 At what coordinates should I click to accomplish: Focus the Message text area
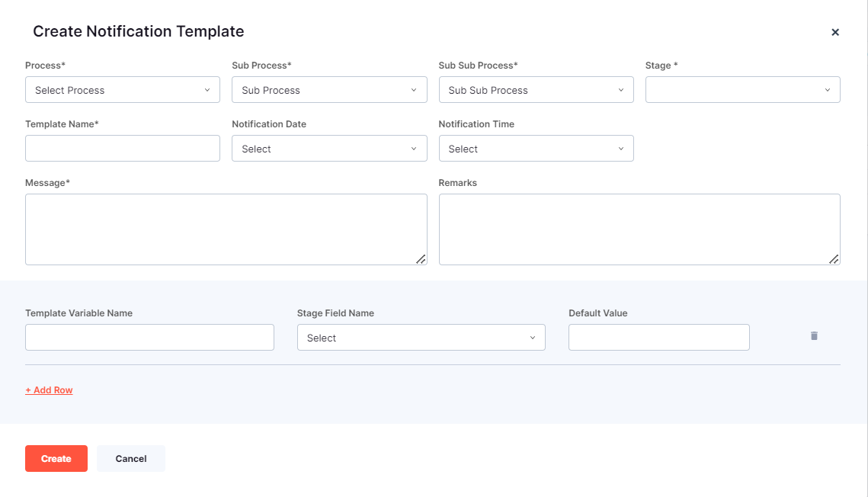pyautogui.click(x=226, y=229)
